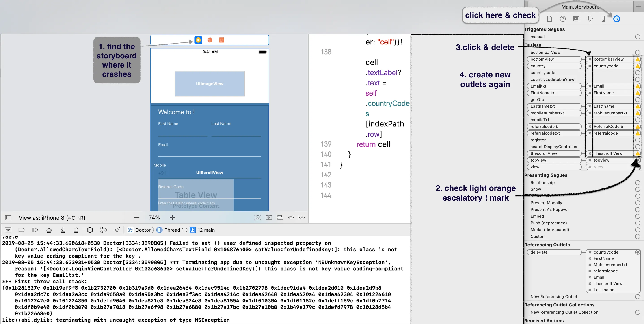
Task: Open the Attributes inspector icon
Action: point(590,19)
